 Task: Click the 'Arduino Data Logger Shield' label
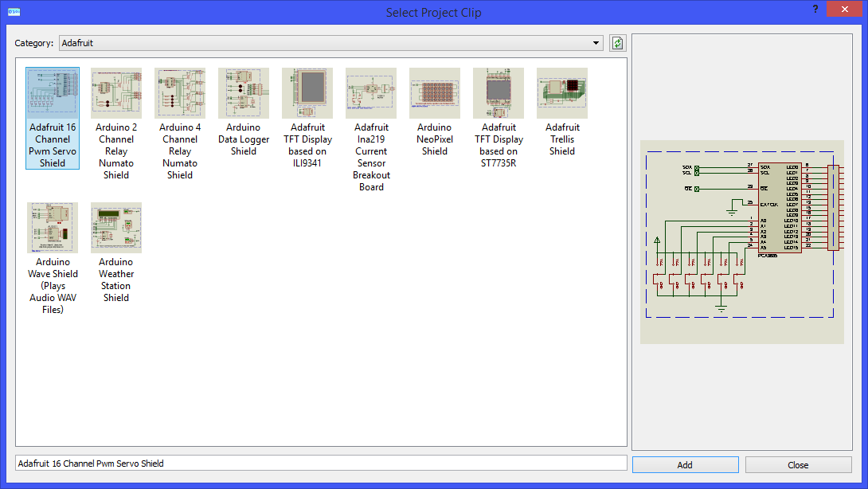(244, 139)
